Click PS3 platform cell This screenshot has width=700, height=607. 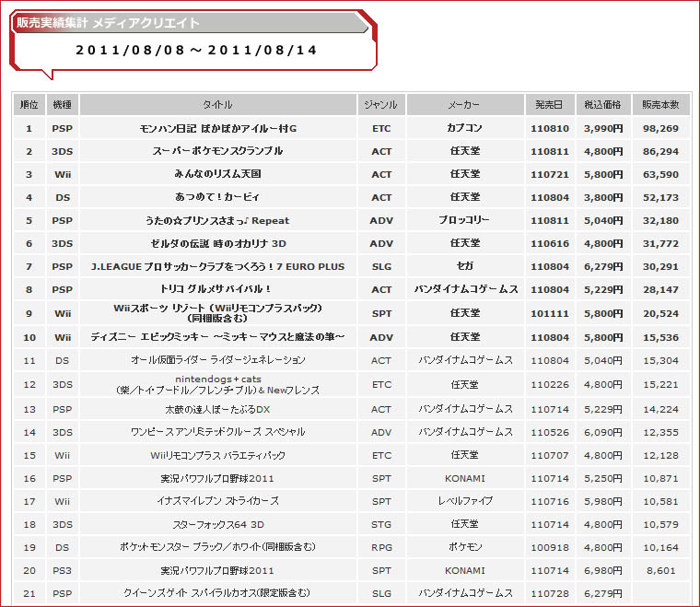pos(62,570)
